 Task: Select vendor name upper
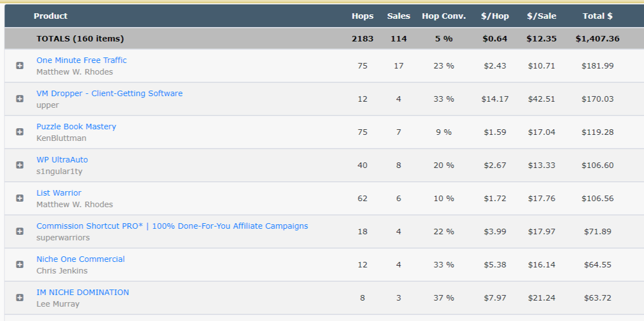[47, 105]
